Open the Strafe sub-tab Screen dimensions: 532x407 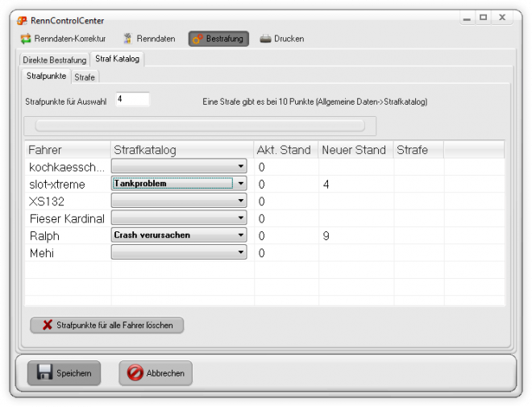[x=85, y=77]
